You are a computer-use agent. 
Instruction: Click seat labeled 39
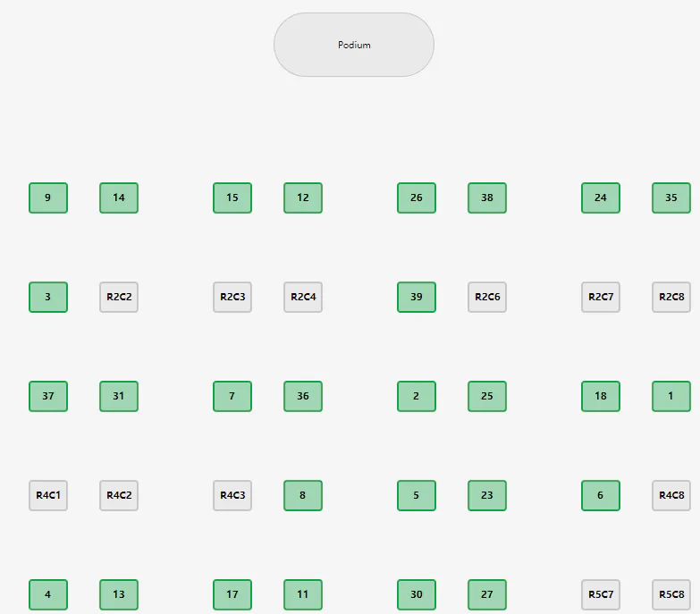pyautogui.click(x=417, y=297)
